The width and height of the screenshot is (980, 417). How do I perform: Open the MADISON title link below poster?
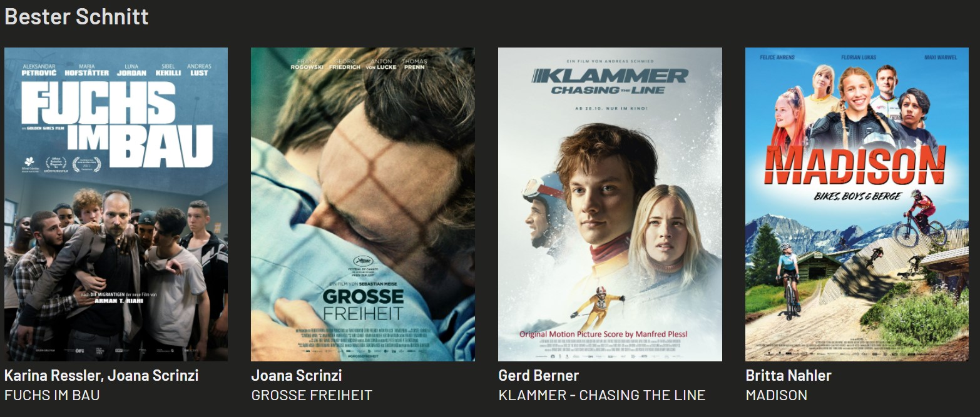(776, 395)
